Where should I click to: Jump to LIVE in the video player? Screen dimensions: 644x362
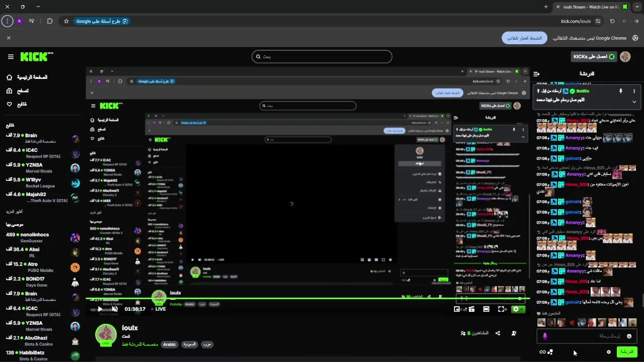pyautogui.click(x=158, y=309)
